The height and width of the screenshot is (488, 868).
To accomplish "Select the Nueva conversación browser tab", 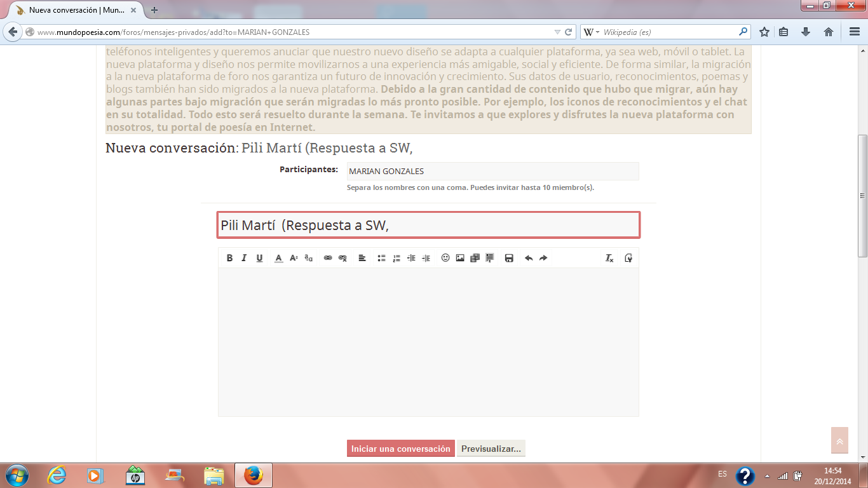I will point(75,10).
